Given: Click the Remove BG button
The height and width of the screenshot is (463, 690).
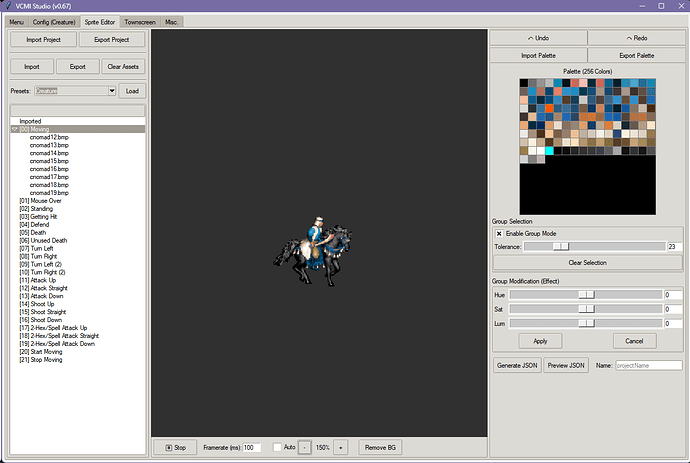Looking at the screenshot, I should coord(380,448).
